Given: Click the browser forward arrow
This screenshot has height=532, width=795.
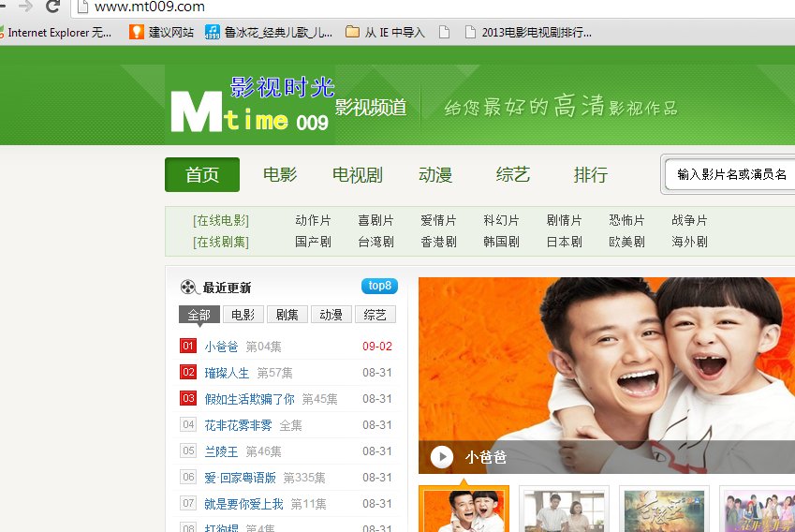Looking at the screenshot, I should 25,6.
